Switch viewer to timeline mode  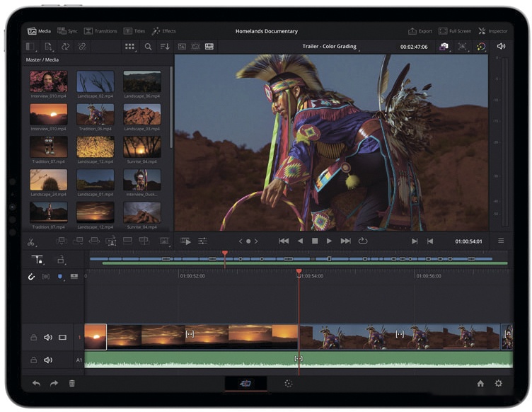click(x=209, y=47)
